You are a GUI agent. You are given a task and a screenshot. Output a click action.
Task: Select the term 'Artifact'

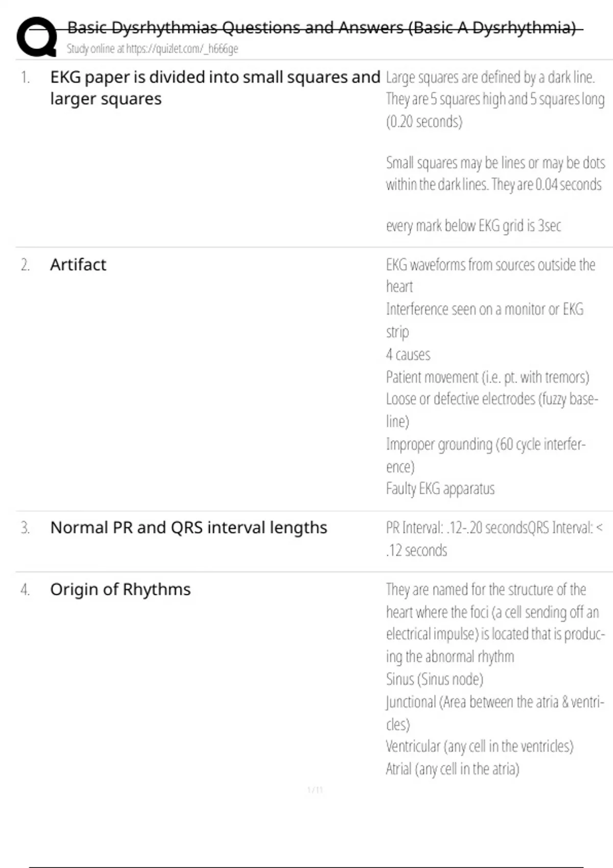click(78, 265)
